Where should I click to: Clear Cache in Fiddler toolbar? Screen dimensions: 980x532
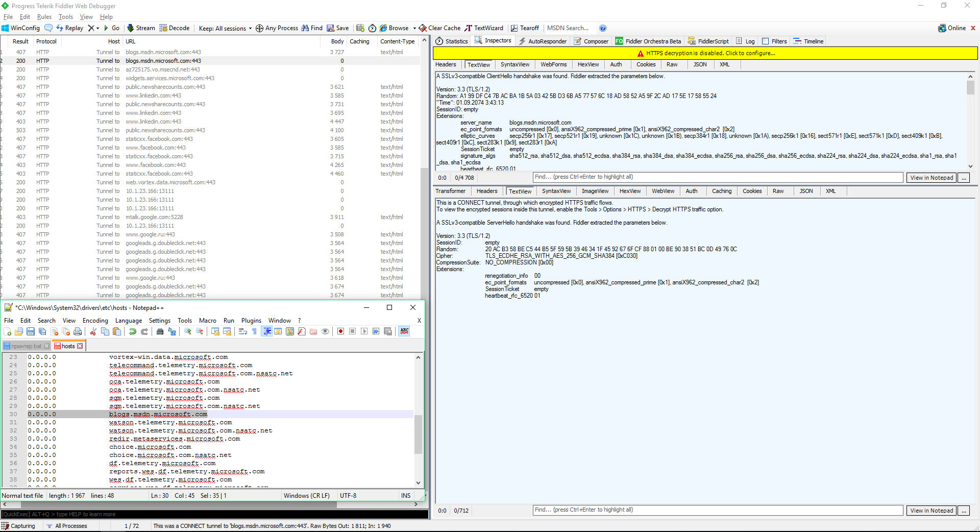tap(439, 28)
